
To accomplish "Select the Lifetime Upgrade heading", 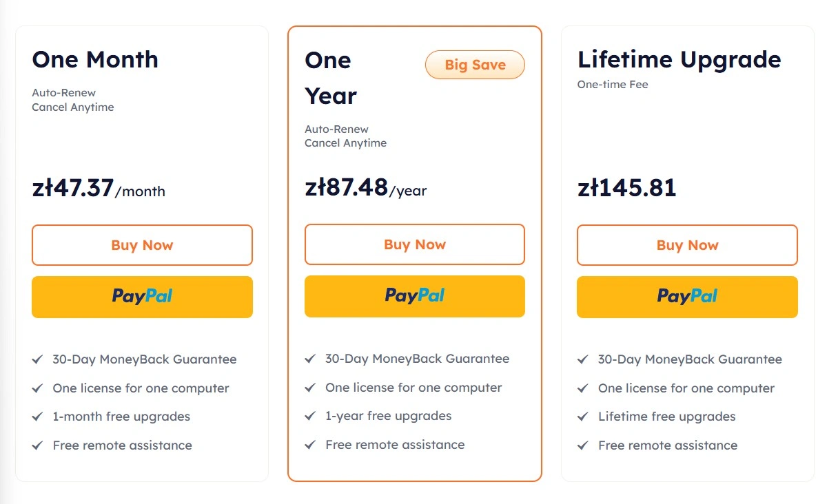I will 679,60.
